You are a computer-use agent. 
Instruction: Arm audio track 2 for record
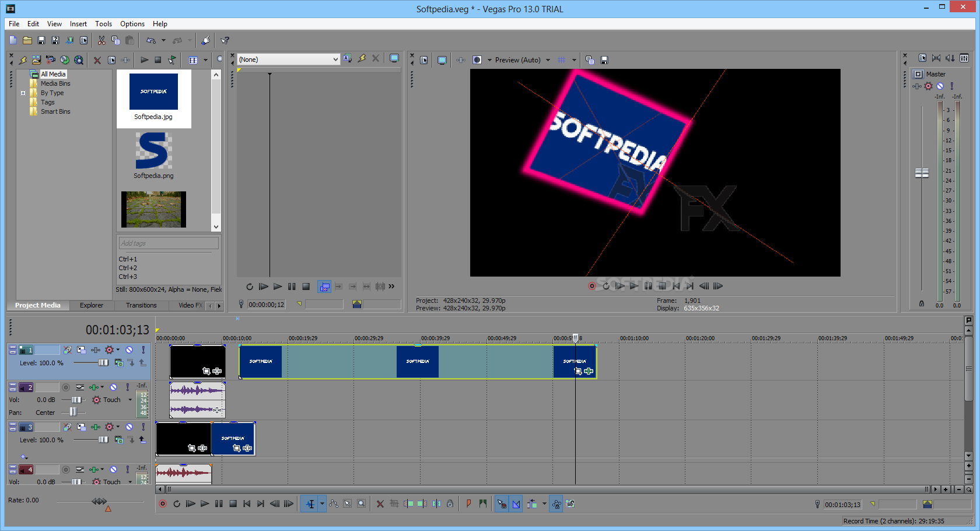[x=66, y=387]
